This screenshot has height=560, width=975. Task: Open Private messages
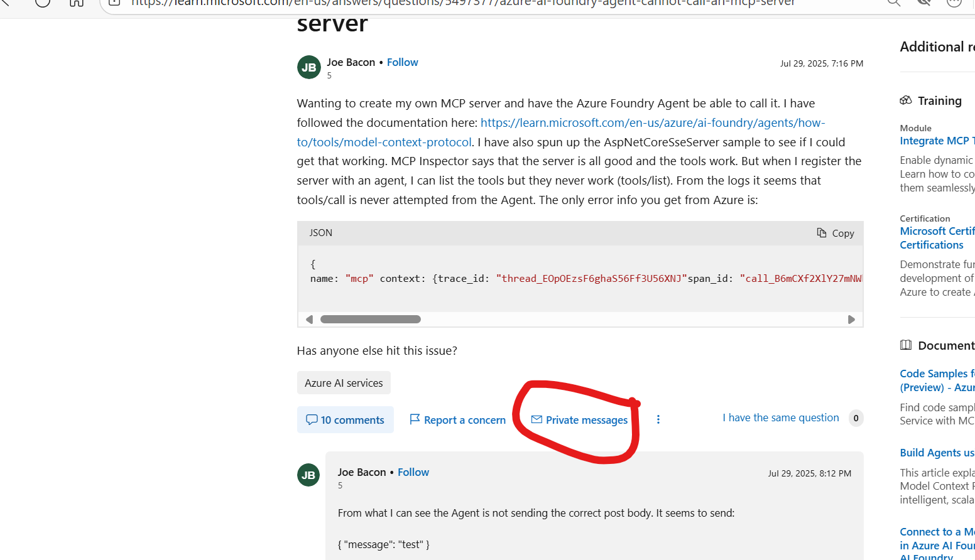coord(579,420)
